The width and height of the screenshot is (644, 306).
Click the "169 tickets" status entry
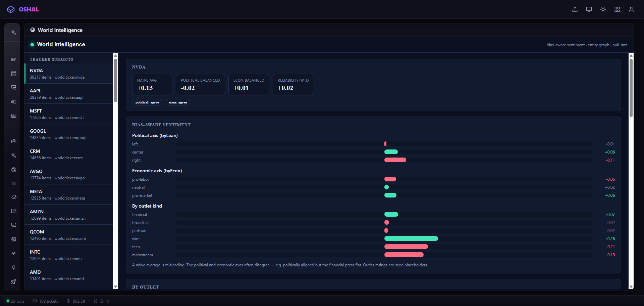coord(45,301)
